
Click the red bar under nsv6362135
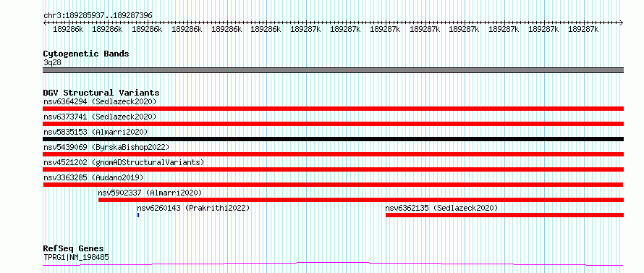click(505, 215)
